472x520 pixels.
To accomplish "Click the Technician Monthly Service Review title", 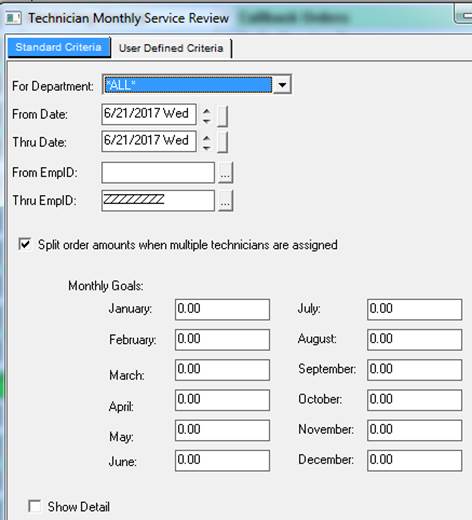I will [128, 18].
